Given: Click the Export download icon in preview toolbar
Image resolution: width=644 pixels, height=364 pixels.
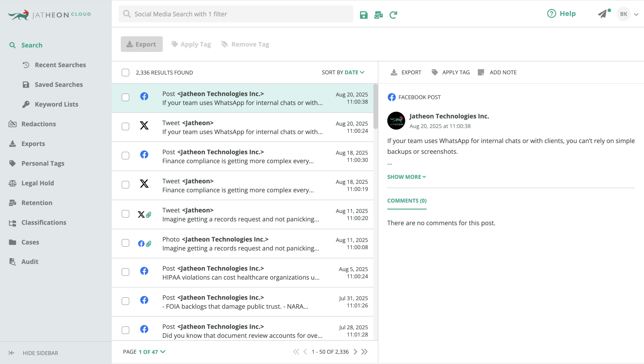Looking at the screenshot, I should tap(394, 73).
